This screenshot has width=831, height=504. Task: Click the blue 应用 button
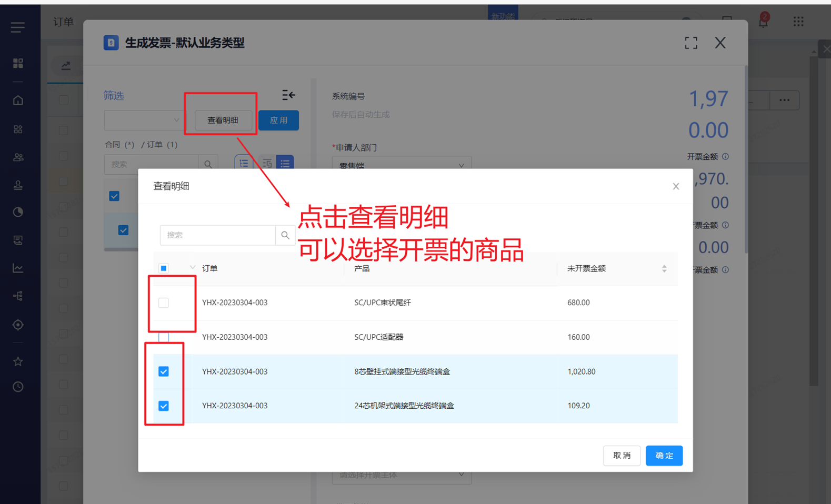(278, 120)
